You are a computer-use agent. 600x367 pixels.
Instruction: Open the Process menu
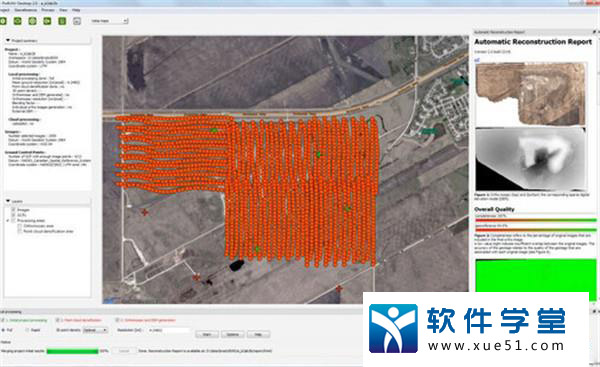pyautogui.click(x=48, y=10)
